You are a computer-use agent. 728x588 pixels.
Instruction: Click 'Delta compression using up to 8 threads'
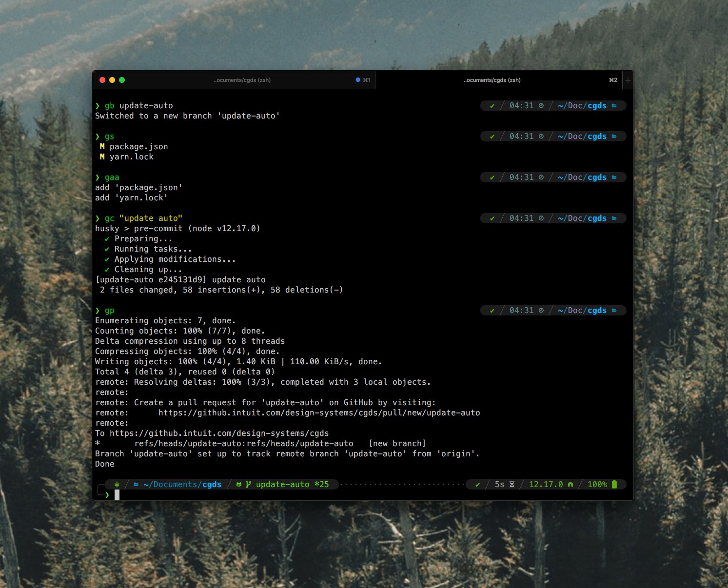click(x=190, y=341)
